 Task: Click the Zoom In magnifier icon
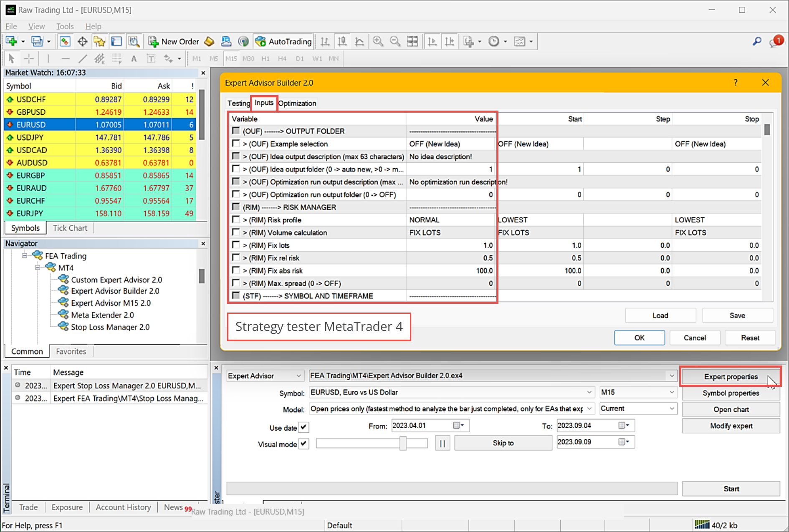click(378, 41)
